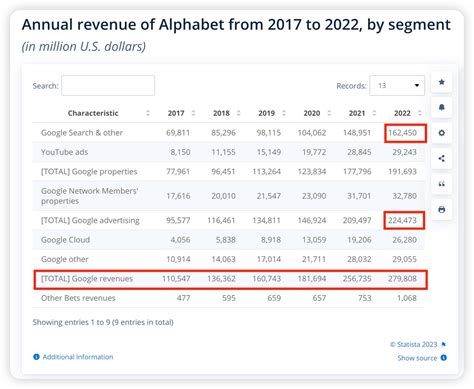This screenshot has width=474, height=389.
Task: Open the Additional Information link
Action: click(78, 357)
